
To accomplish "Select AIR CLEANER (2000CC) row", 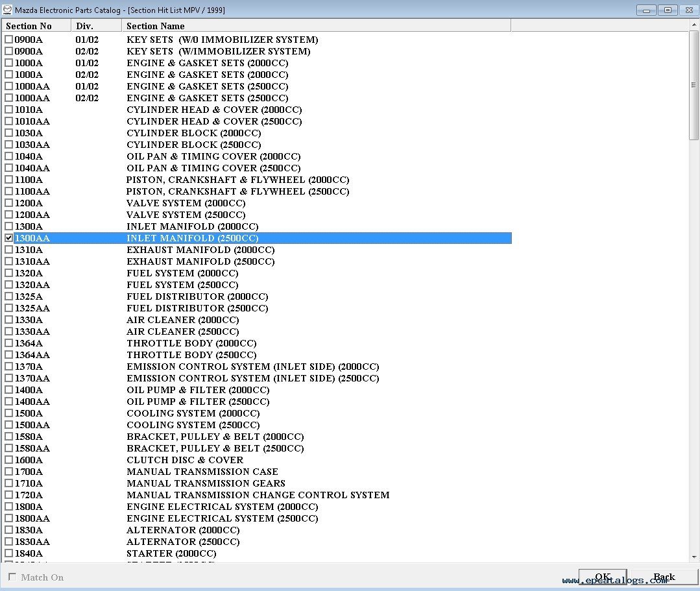I will pos(257,320).
